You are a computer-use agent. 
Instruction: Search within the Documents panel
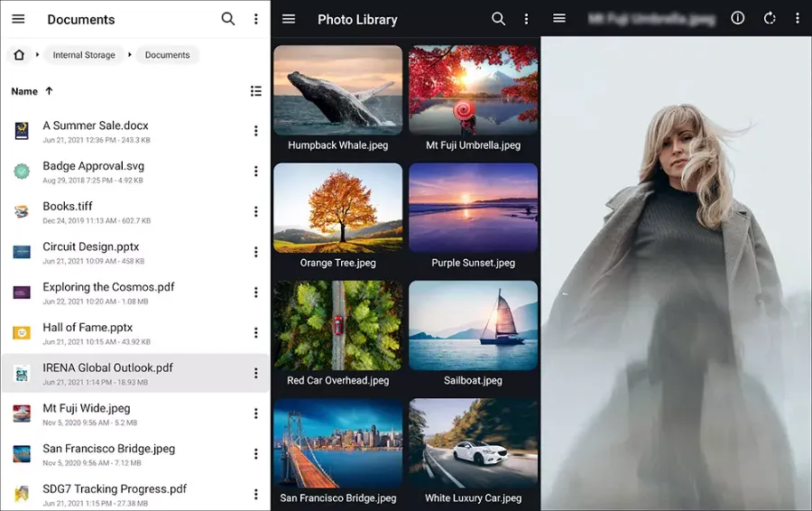[228, 19]
